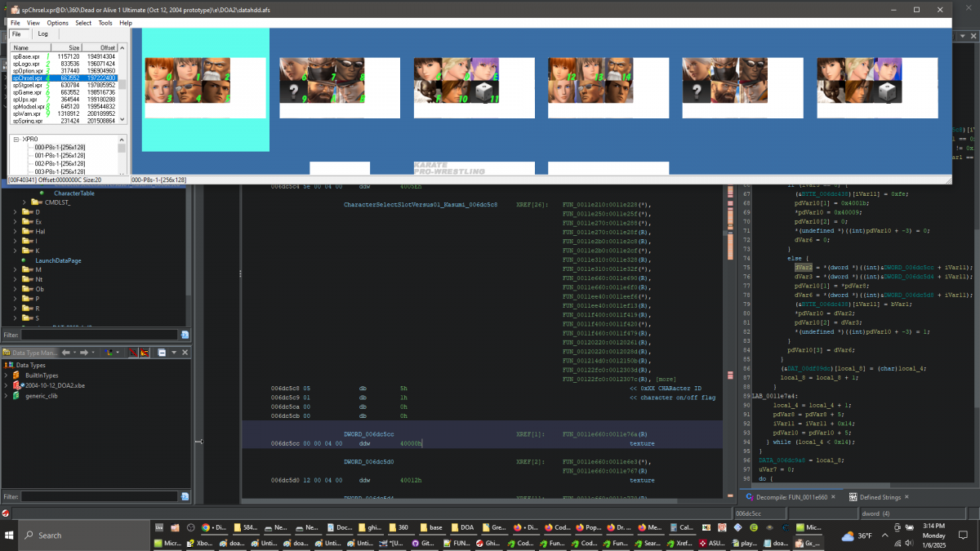The width and height of the screenshot is (980, 551).
Task: Show hidden system tray icons
Action: pos(884,535)
